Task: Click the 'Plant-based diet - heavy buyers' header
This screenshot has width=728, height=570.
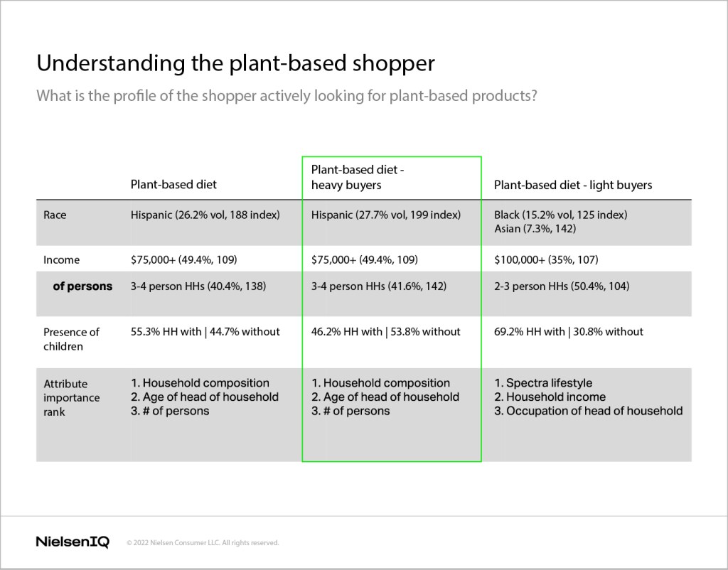Action: pyautogui.click(x=358, y=177)
